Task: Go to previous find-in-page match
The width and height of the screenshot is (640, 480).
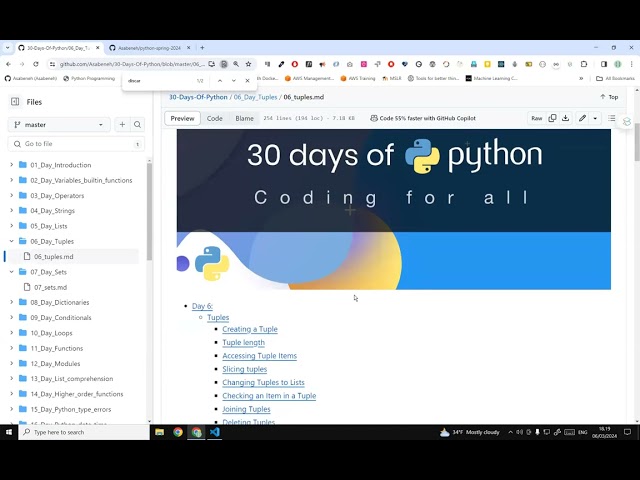Action: click(x=220, y=80)
